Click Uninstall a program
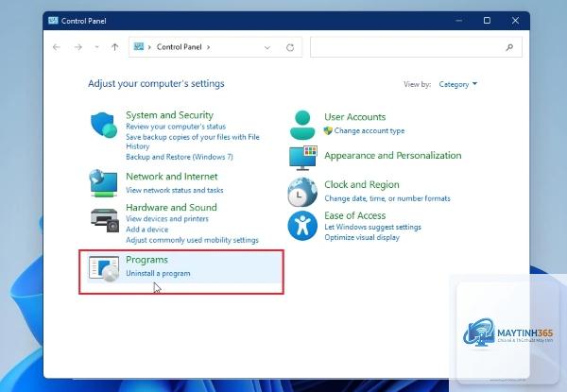The height and width of the screenshot is (392, 567). coord(158,274)
